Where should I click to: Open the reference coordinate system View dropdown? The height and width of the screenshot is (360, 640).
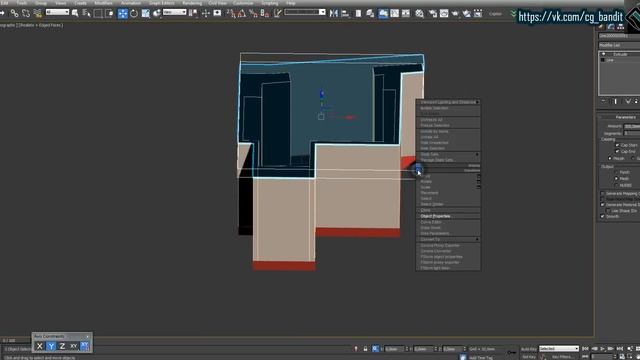click(x=174, y=12)
